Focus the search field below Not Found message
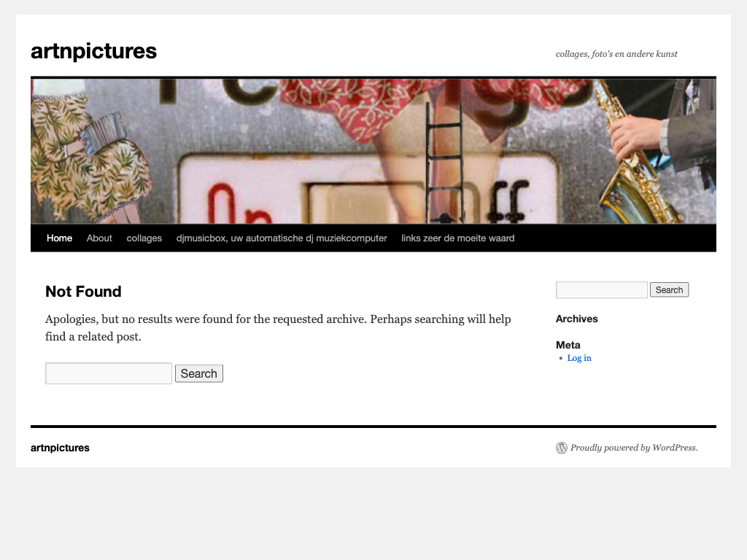The height and width of the screenshot is (560, 747). point(109,373)
